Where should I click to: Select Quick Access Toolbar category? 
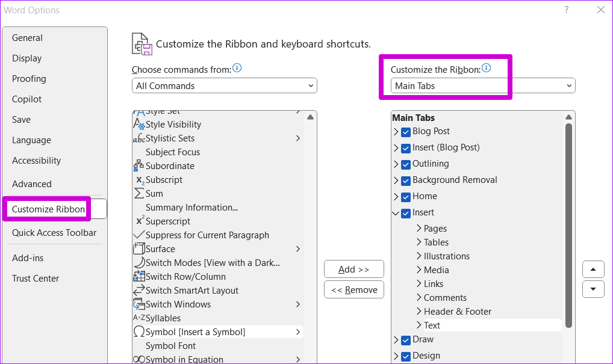54,233
